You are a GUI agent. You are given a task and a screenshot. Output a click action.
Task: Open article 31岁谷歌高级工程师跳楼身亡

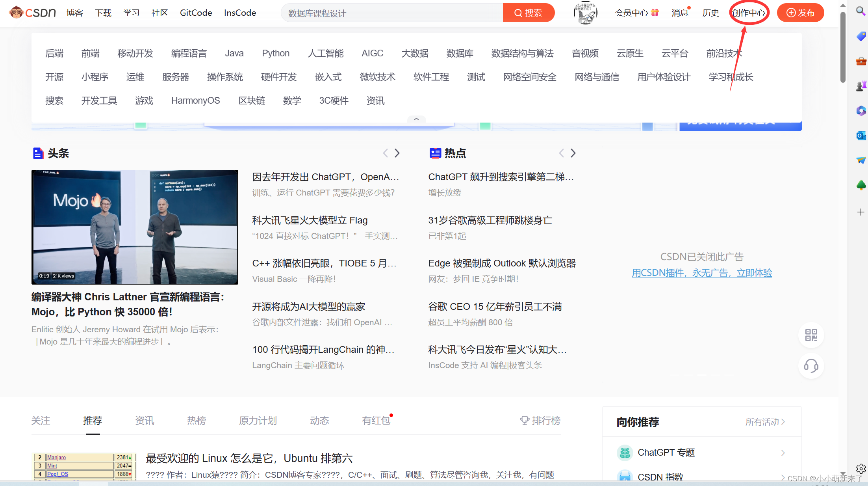pos(490,220)
